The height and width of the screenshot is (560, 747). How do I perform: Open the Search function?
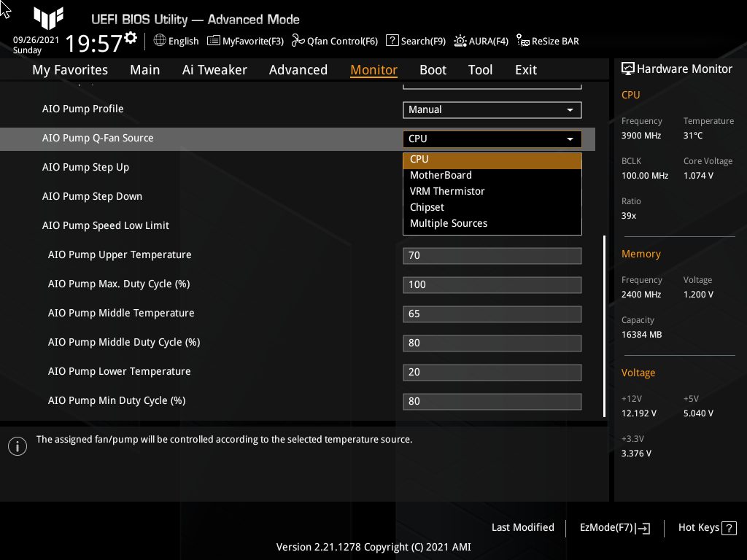coord(415,41)
